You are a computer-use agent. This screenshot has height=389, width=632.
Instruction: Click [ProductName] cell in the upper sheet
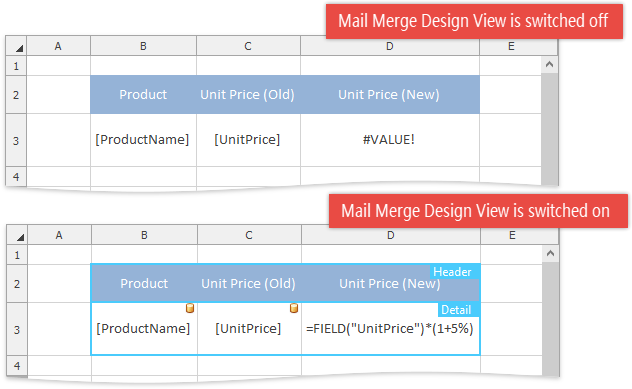click(143, 140)
